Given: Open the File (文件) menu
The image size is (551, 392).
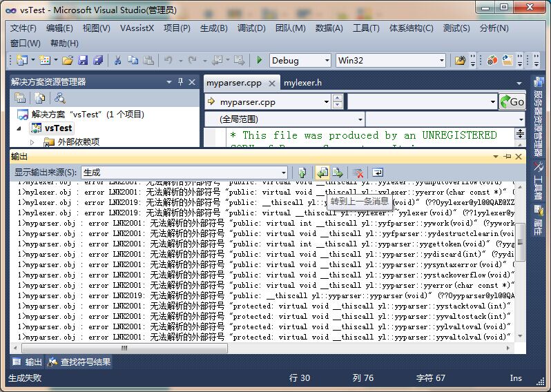Looking at the screenshot, I should point(23,28).
